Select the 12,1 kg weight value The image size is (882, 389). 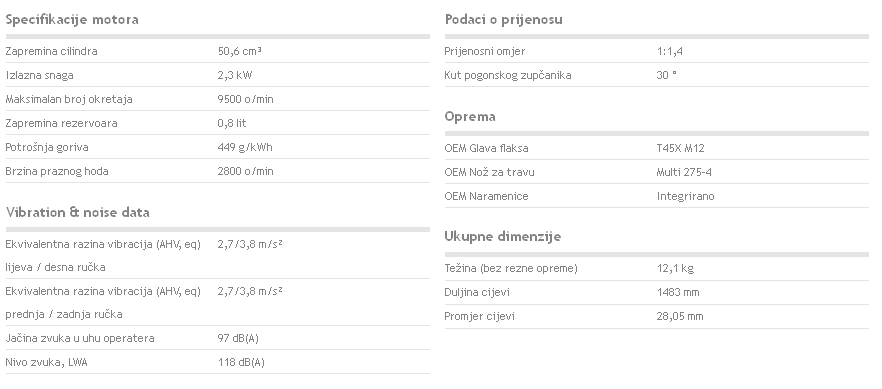(x=675, y=269)
